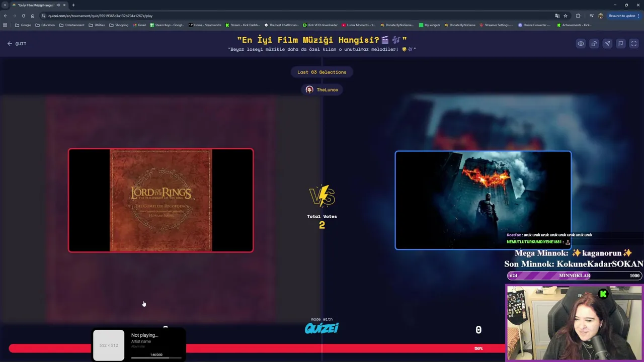Viewport: 644px width, 362px height.
Task: Open a new tab with plus button
Action: (73, 5)
